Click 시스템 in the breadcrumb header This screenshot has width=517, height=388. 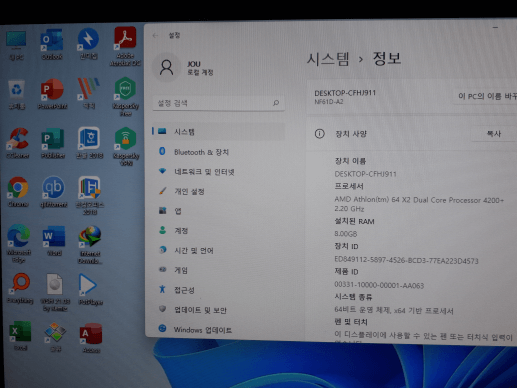[x=328, y=59]
